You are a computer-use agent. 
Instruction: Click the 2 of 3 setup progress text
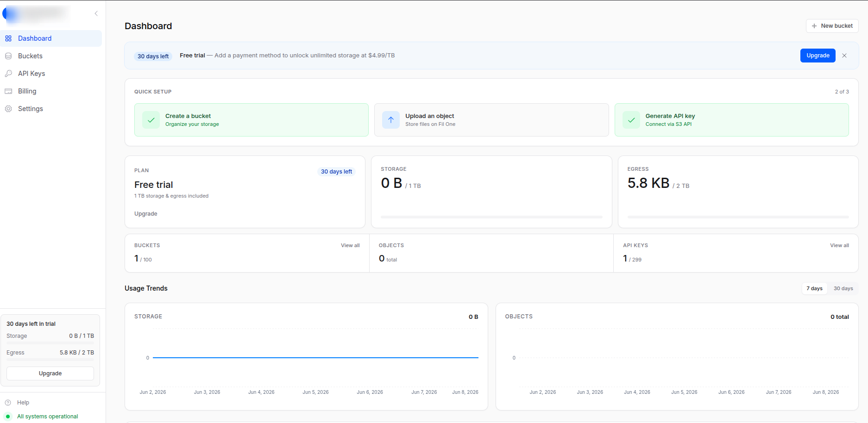[842, 92]
